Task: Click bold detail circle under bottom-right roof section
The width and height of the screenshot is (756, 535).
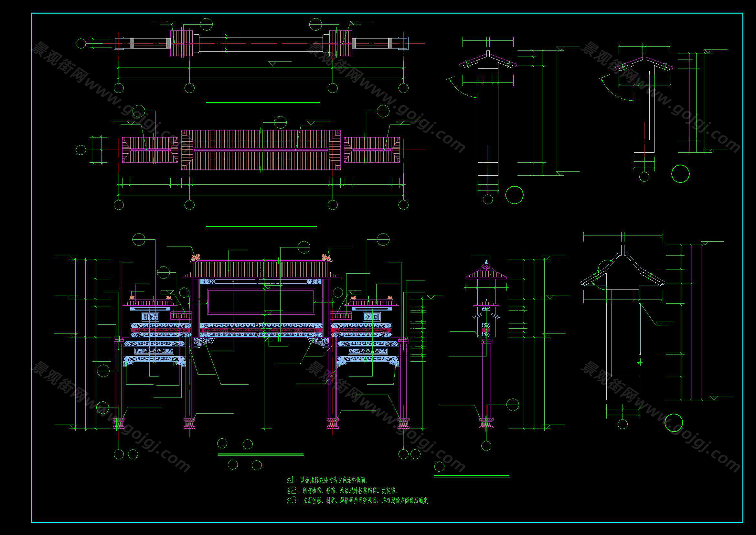Action: pyautogui.click(x=674, y=423)
